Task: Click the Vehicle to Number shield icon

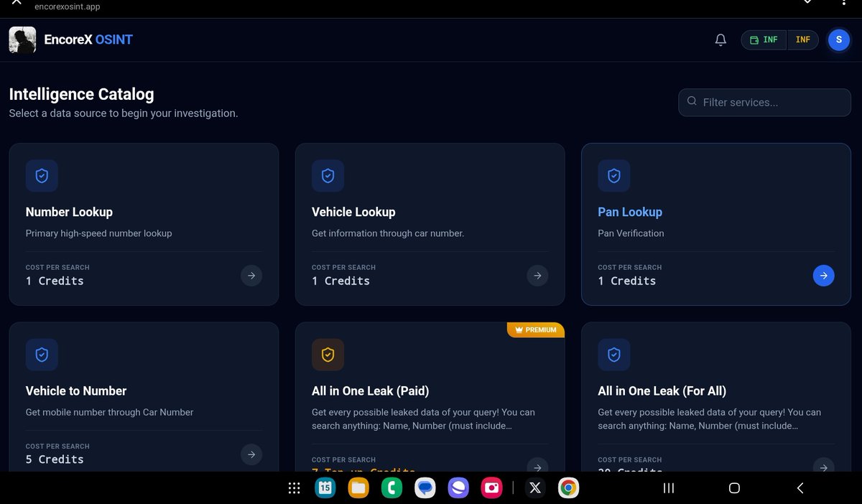Action: [42, 355]
